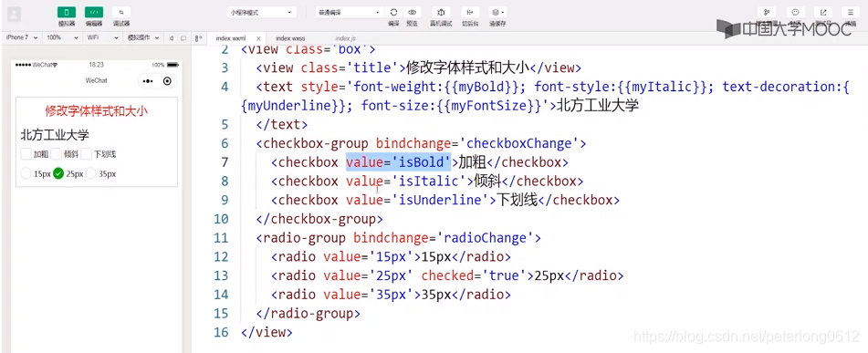
Task: Toggle the 调试器 debugger panel button
Action: pos(121,12)
